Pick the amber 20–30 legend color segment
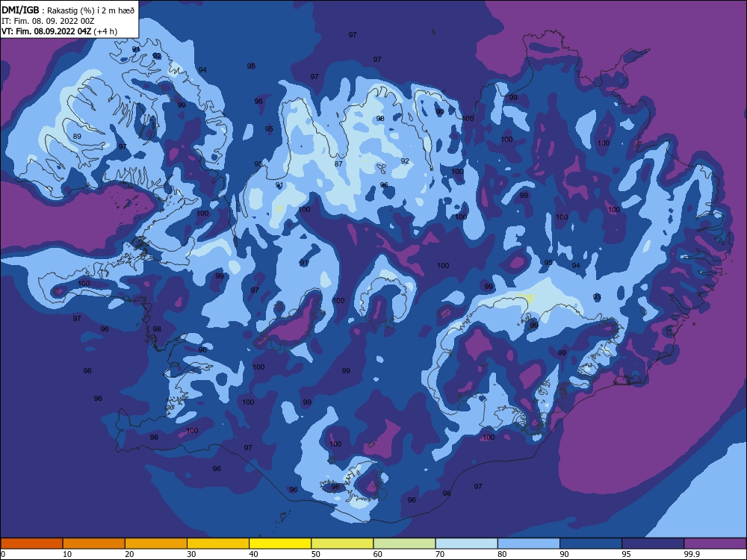Screen dimensions: 747x560 click(156, 544)
